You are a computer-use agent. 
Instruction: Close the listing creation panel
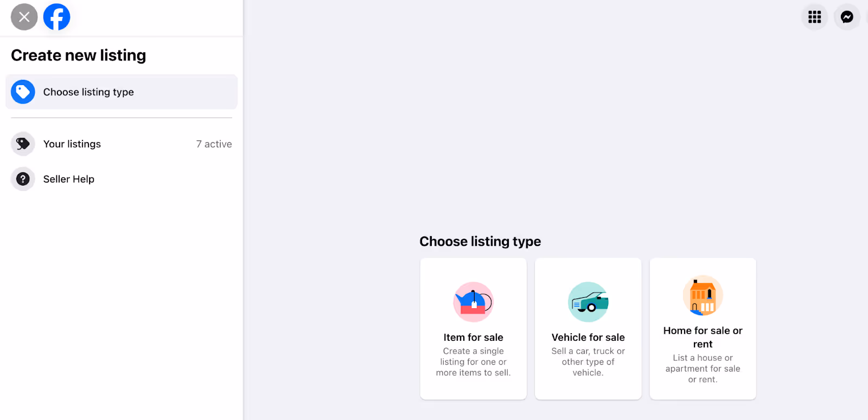[x=23, y=17]
